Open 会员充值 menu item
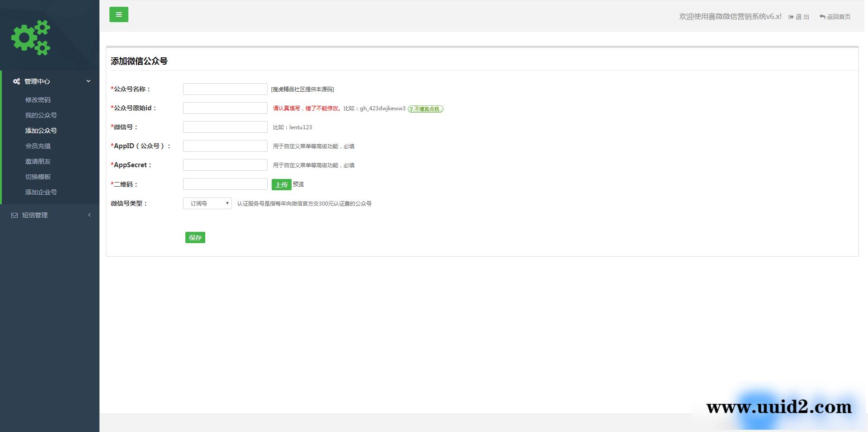868x432 pixels. pyautogui.click(x=38, y=146)
